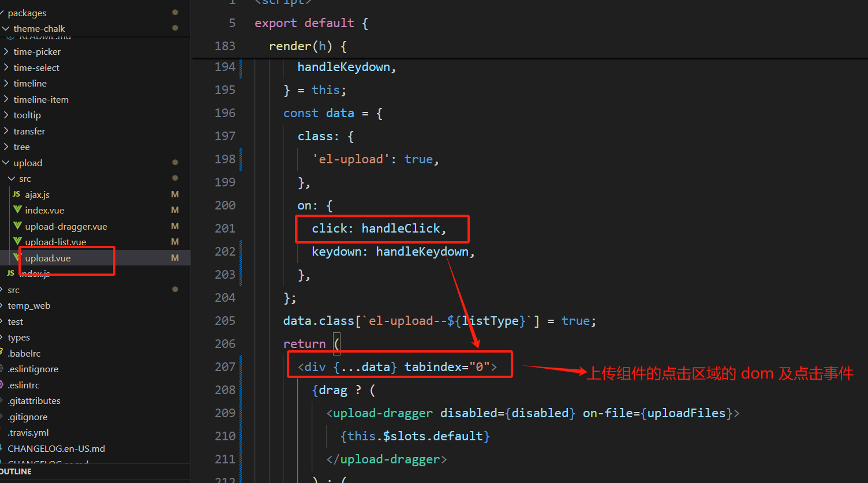Open the .travis.yml file
Image resolution: width=868 pixels, height=483 pixels.
click(x=28, y=433)
